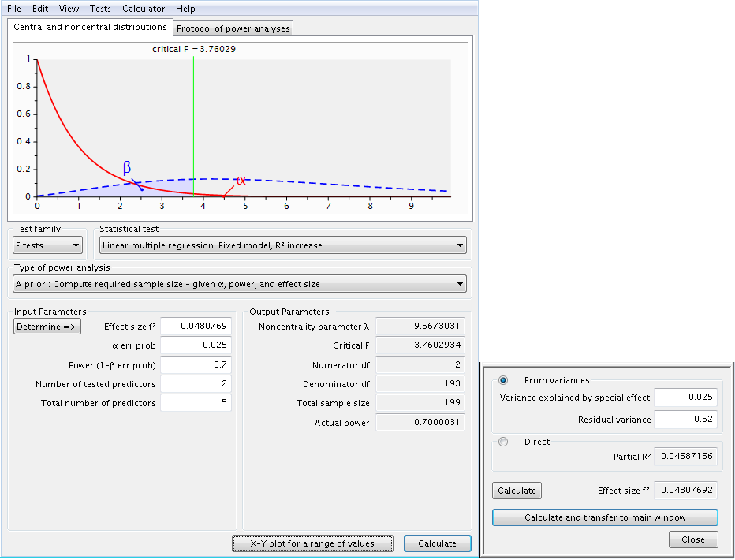Screen dimensions: 735x560
Task: Edit the α err prob field
Action: pyautogui.click(x=195, y=345)
